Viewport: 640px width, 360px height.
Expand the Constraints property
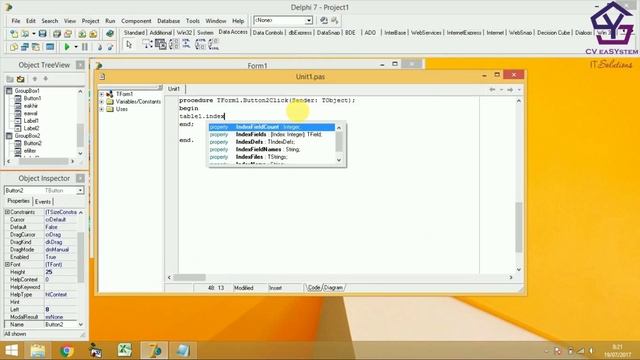pyautogui.click(x=7, y=212)
